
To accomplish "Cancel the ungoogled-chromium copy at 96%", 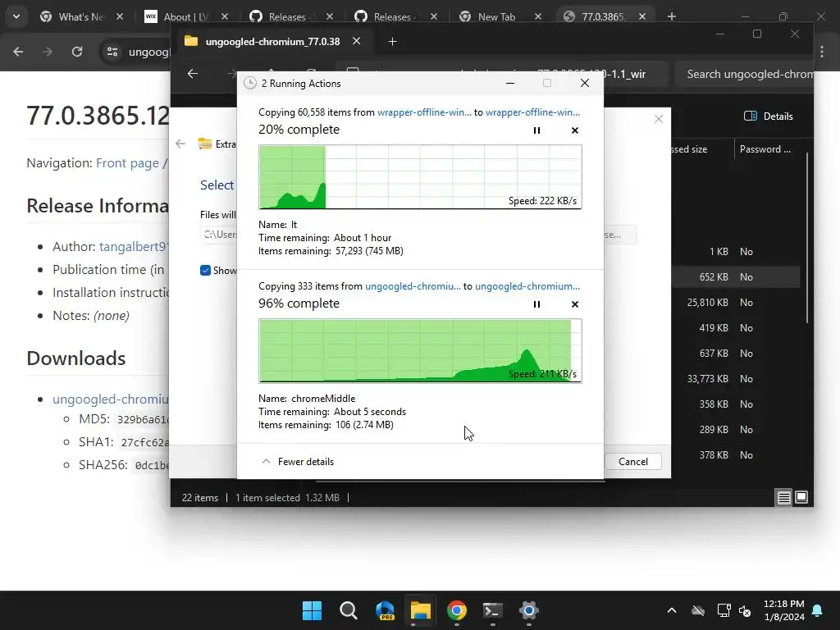I will click(x=575, y=304).
